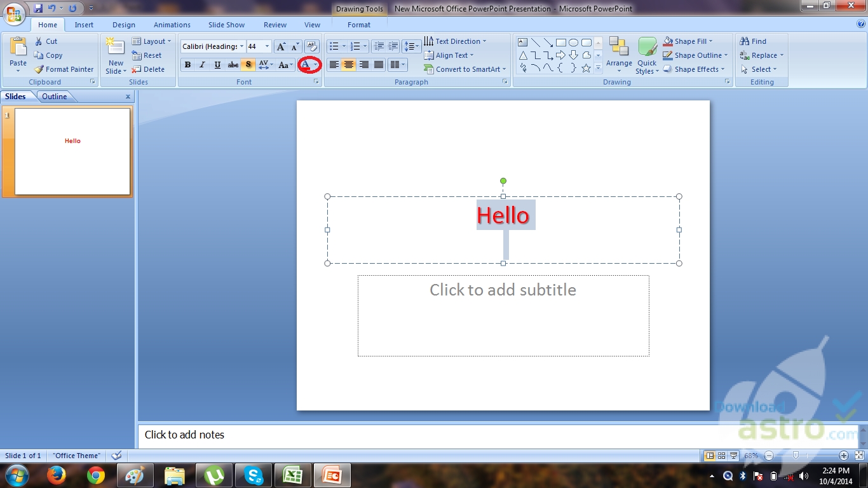The width and height of the screenshot is (868, 488).
Task: Toggle italic formatting
Action: 202,64
